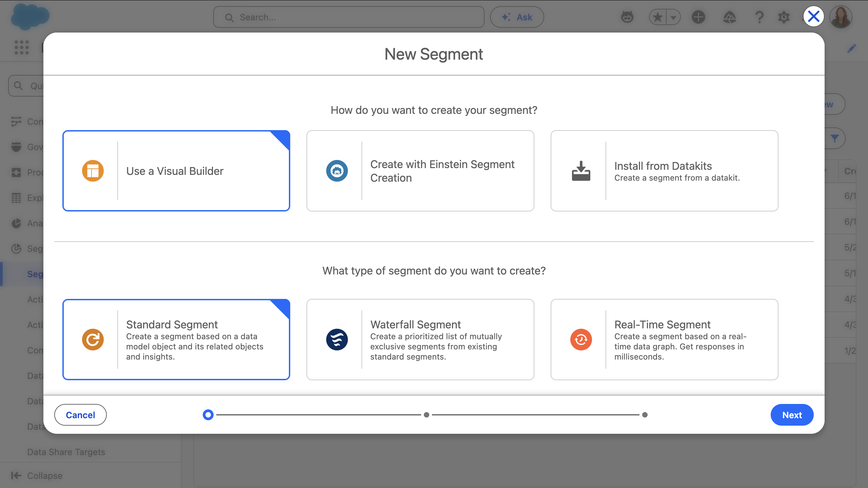Click the Datakits download tray icon
Screen dimensions: 868x488
(581, 171)
